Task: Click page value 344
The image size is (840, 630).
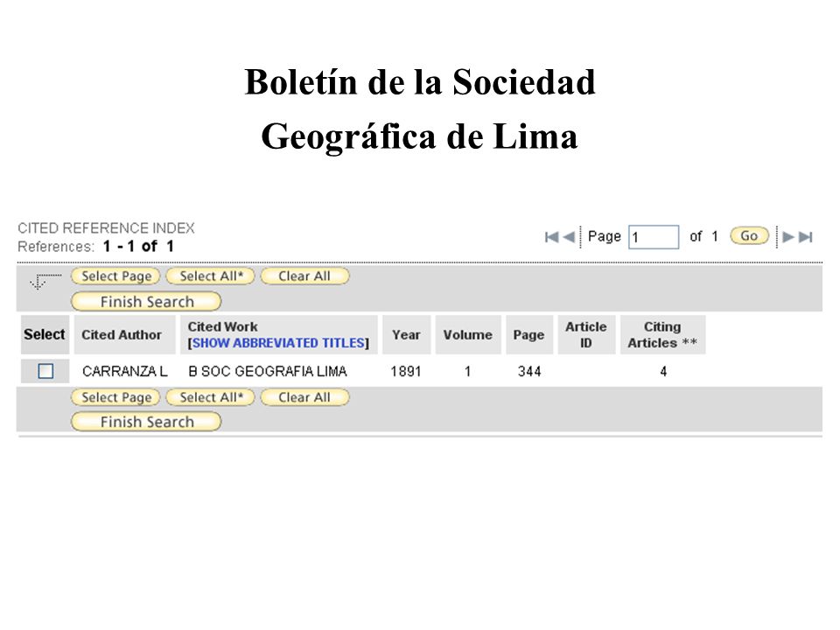Action: (x=528, y=371)
